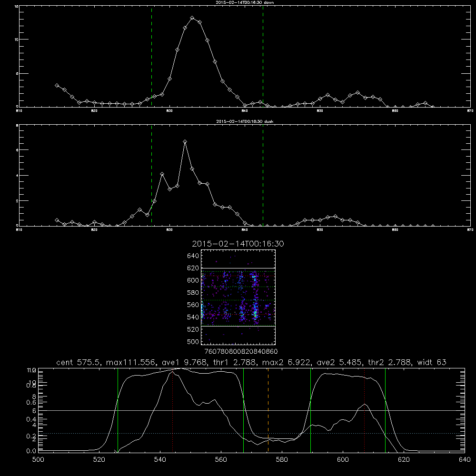Screen dimensions: 476x476
Task: Click the 4 label on dusk plot y-axis
Action: coord(17,176)
